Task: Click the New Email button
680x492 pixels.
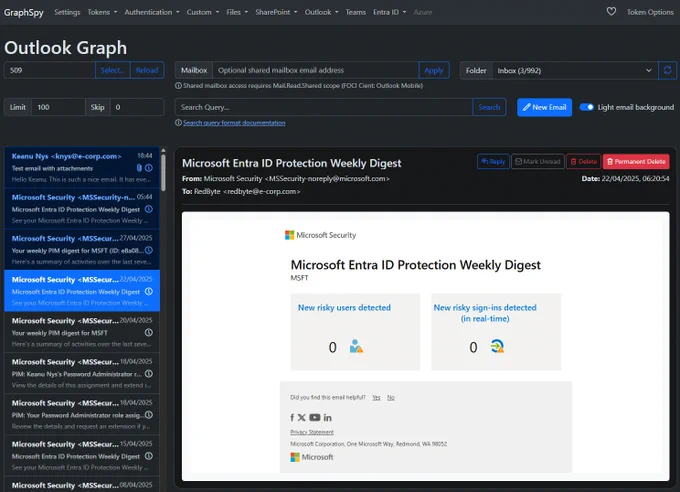Action: pyautogui.click(x=544, y=107)
